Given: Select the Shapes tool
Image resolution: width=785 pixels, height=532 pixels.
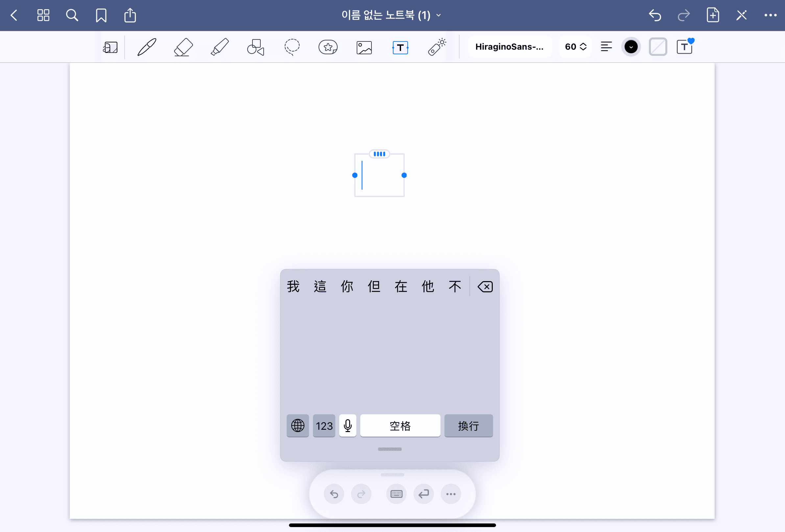Looking at the screenshot, I should [256, 47].
